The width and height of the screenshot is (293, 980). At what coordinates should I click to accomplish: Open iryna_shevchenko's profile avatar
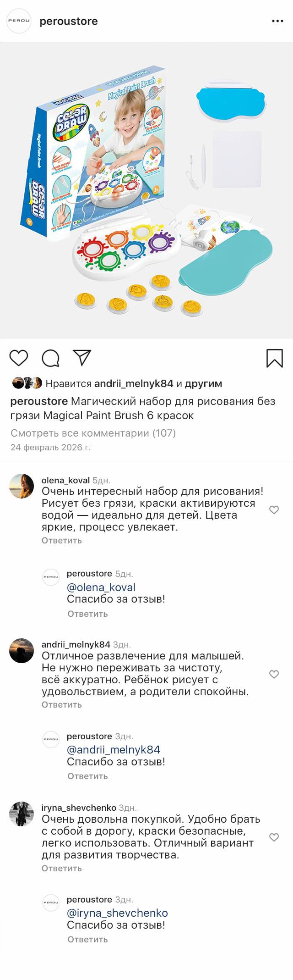click(x=22, y=814)
